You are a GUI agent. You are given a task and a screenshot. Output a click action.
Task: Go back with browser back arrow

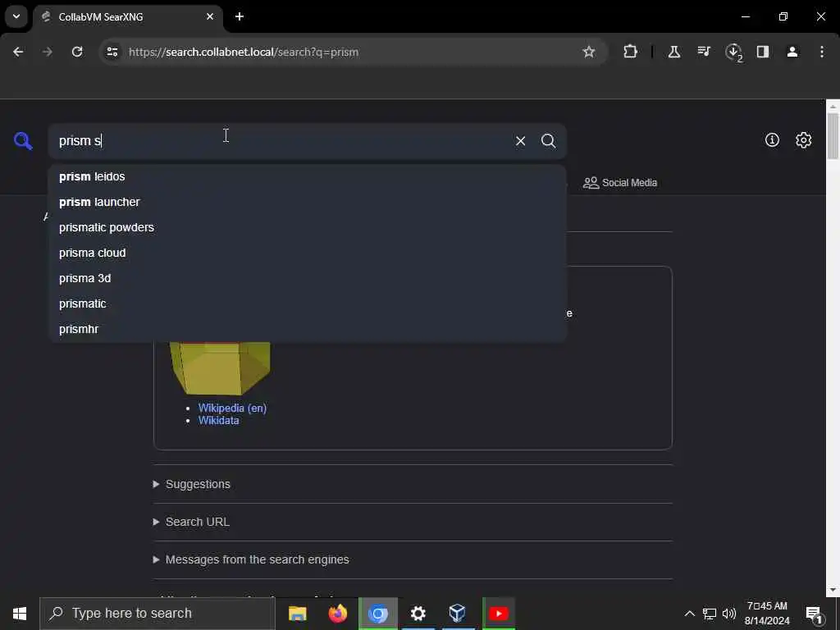click(18, 52)
